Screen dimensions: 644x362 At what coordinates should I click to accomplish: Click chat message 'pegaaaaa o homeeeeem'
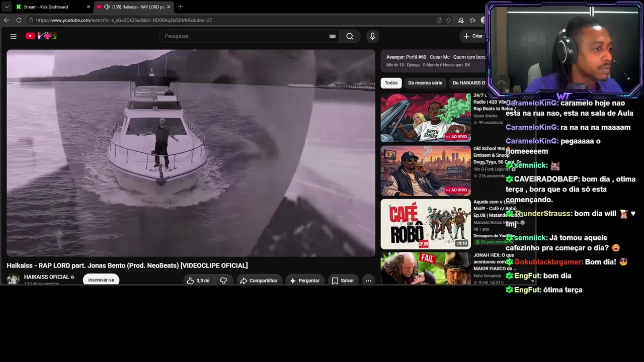(x=553, y=146)
